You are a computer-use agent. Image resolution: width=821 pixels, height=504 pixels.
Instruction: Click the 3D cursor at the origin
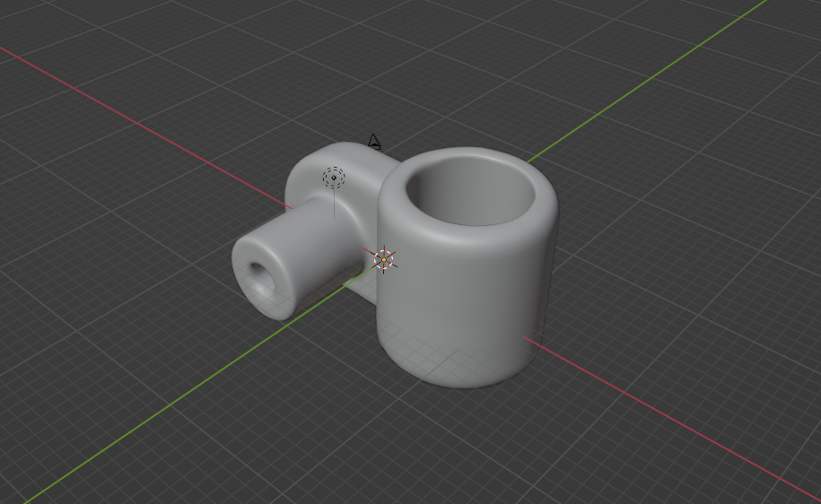(384, 259)
